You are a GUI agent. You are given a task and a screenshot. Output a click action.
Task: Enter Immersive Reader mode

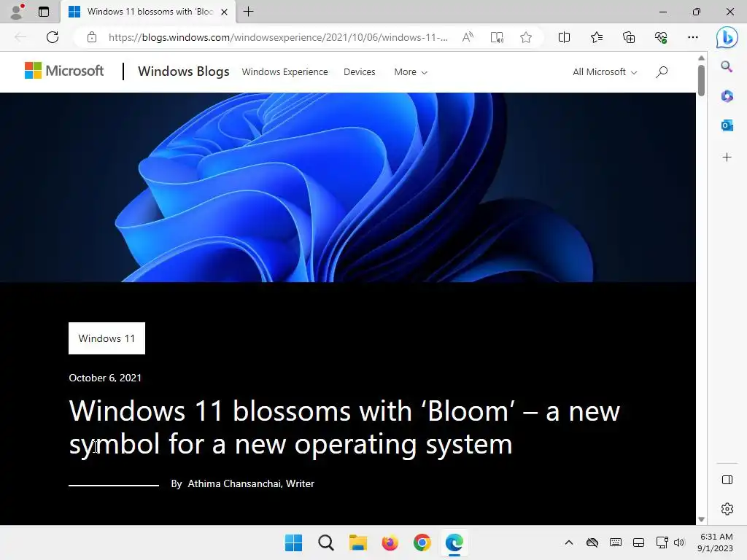click(x=497, y=37)
